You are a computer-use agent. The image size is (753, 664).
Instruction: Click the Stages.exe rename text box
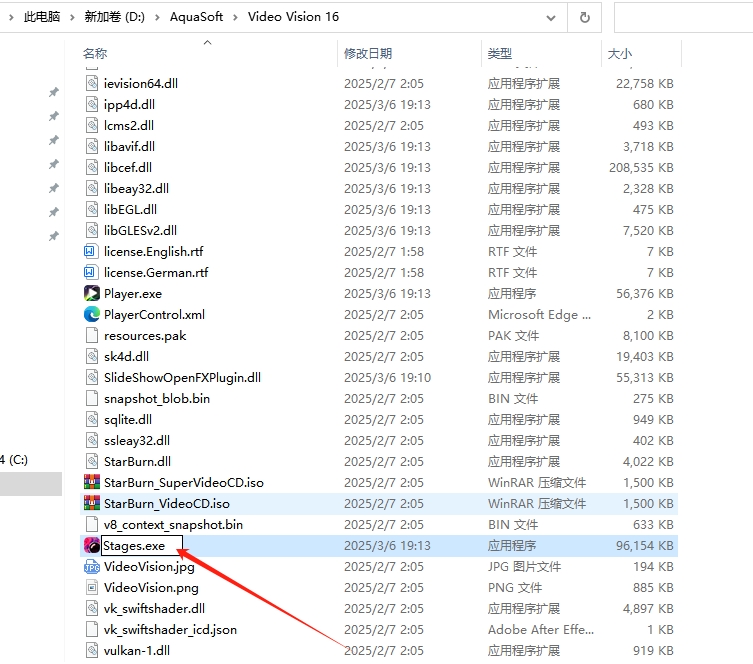point(142,546)
